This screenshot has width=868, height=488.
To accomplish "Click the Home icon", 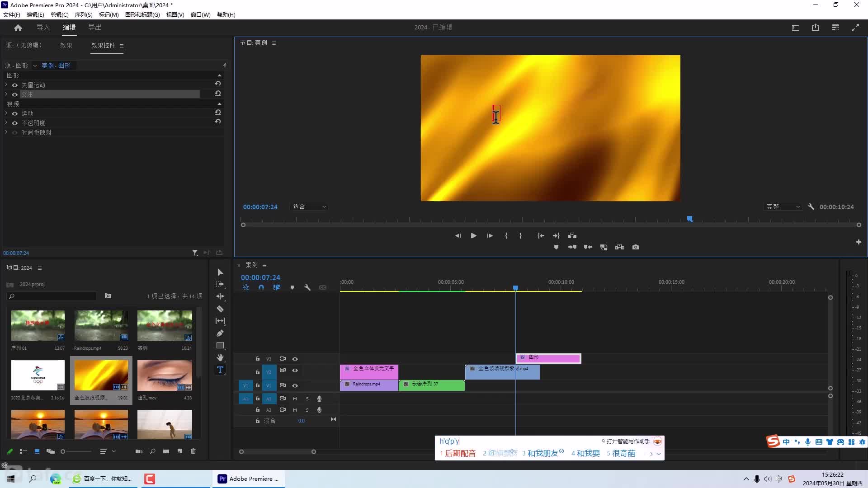I will point(18,28).
